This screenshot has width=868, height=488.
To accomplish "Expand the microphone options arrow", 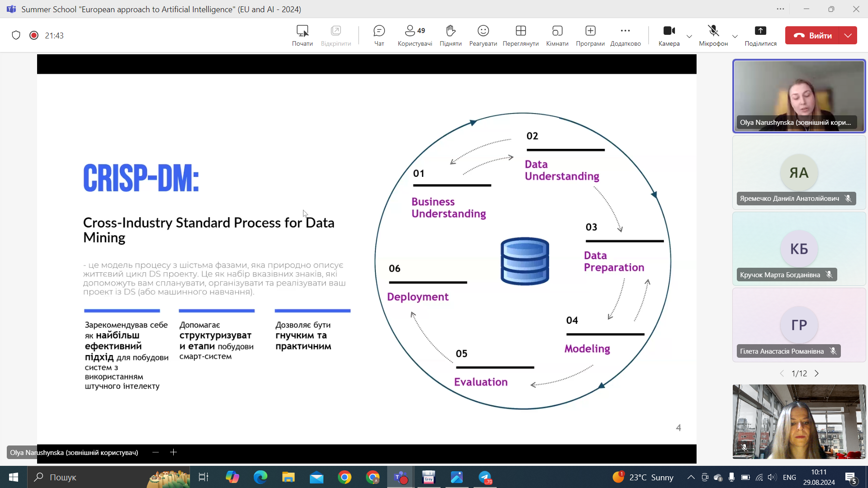I will click(735, 36).
